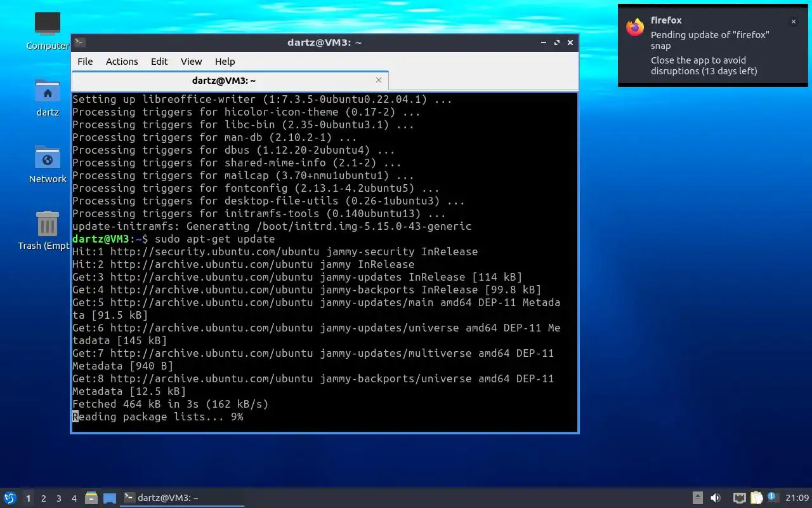
Task: Open the removable media eject tray icon
Action: (x=697, y=498)
